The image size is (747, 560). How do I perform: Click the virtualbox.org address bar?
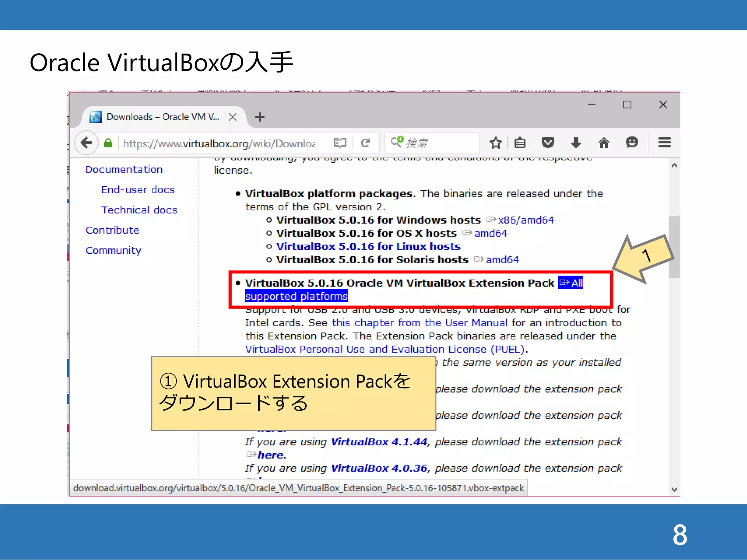point(219,143)
